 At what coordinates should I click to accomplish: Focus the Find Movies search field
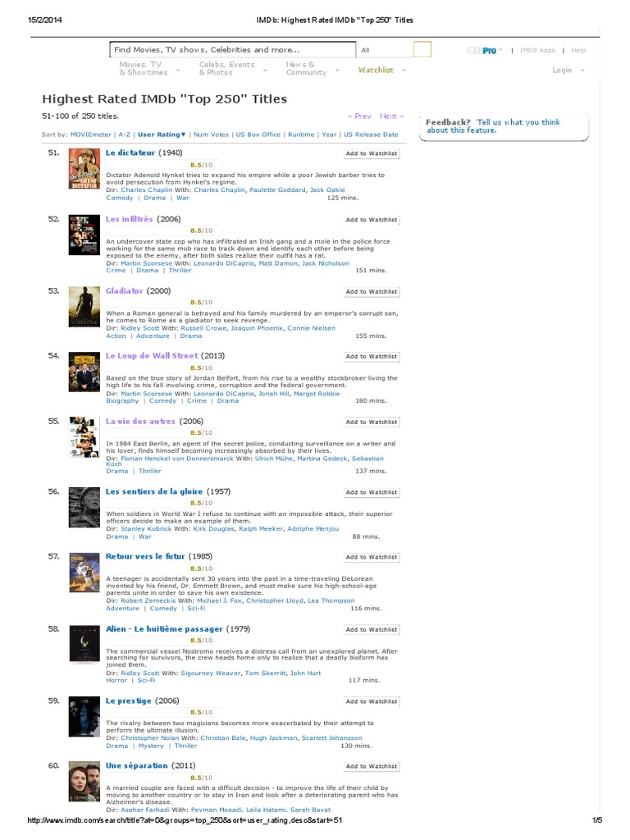(x=232, y=49)
